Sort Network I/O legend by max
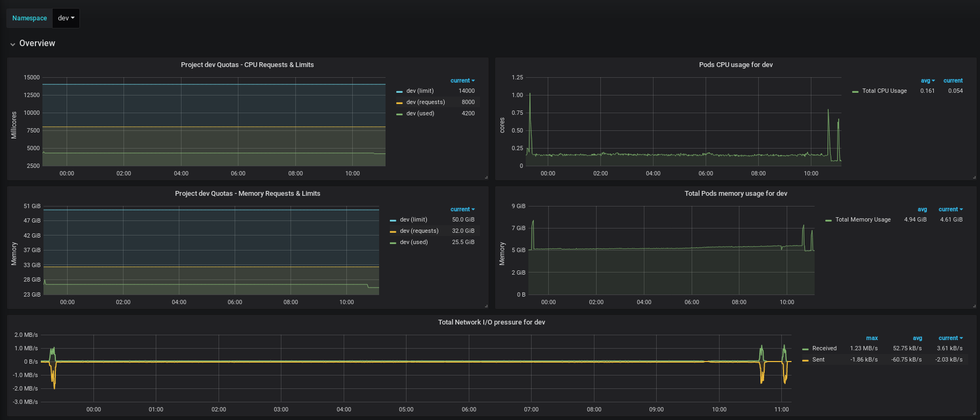The image size is (980, 420). coord(872,338)
